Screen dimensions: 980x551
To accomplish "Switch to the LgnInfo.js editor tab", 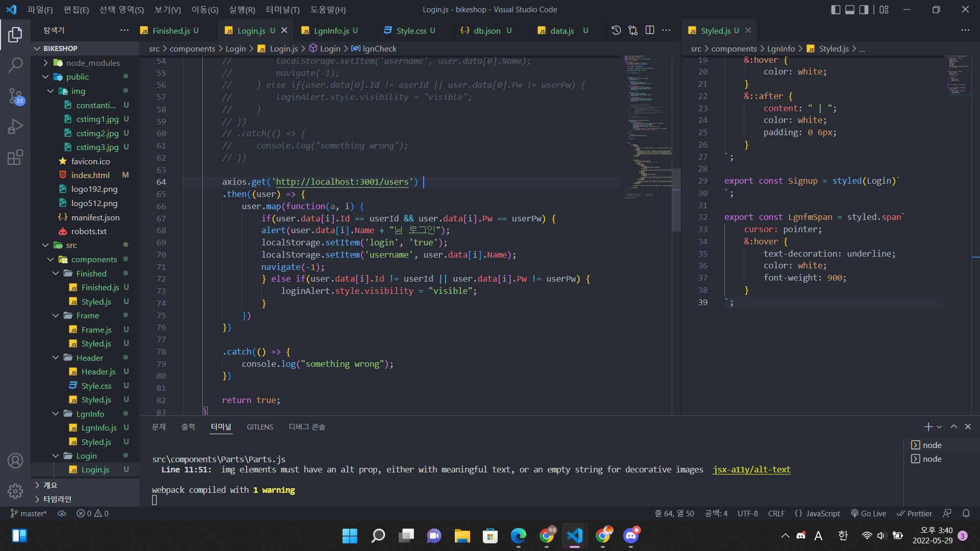I will coord(331,31).
